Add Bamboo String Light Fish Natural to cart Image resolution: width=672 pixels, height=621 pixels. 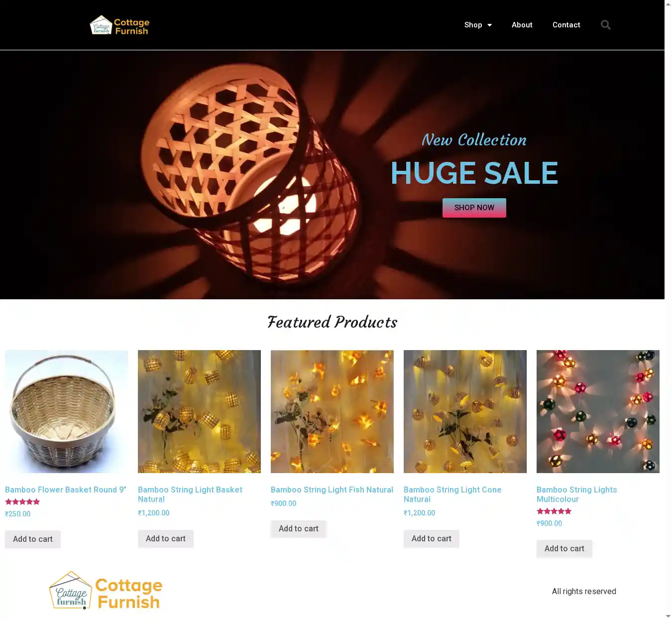click(299, 529)
